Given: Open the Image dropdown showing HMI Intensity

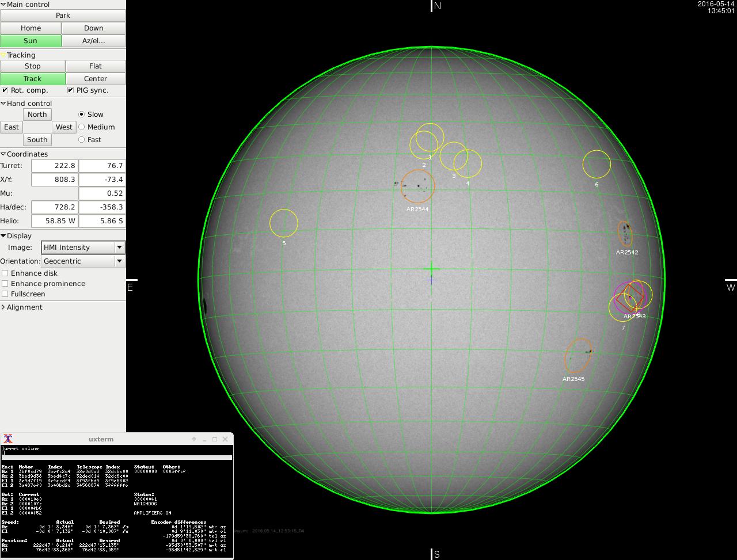Looking at the screenshot, I should click(x=83, y=247).
